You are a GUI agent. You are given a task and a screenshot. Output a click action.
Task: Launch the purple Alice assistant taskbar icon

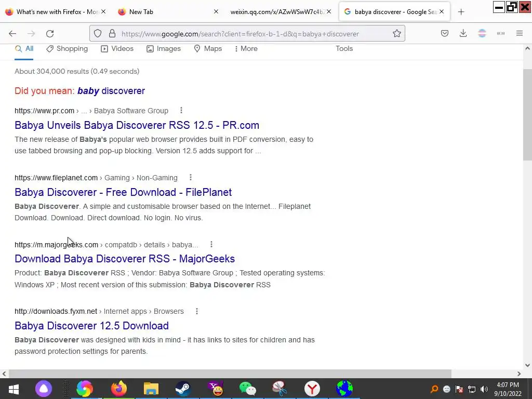point(44,389)
